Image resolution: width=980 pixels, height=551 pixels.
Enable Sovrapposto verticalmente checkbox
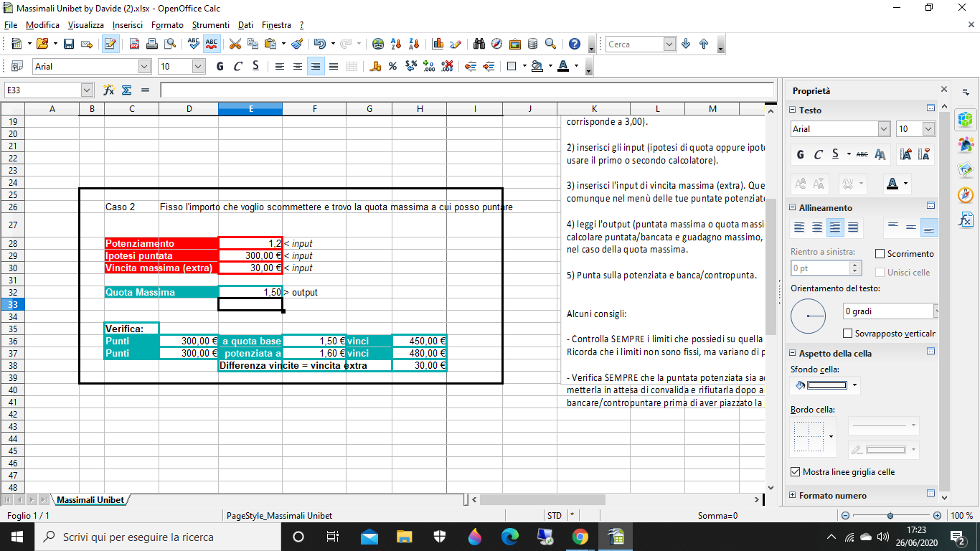[x=848, y=334]
